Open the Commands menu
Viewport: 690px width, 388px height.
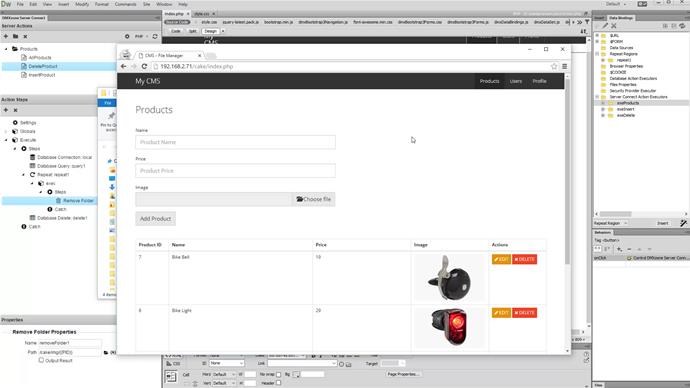pyautogui.click(x=125, y=4)
